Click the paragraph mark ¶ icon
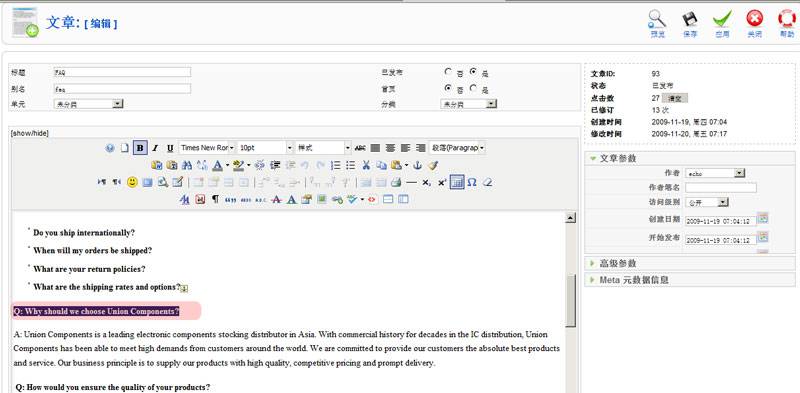Screen dimensions: 800x393 click(215, 199)
